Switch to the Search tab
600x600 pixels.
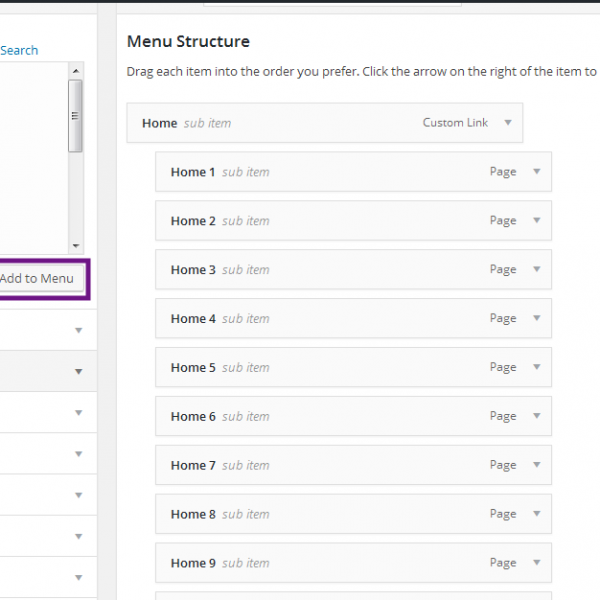[x=19, y=50]
